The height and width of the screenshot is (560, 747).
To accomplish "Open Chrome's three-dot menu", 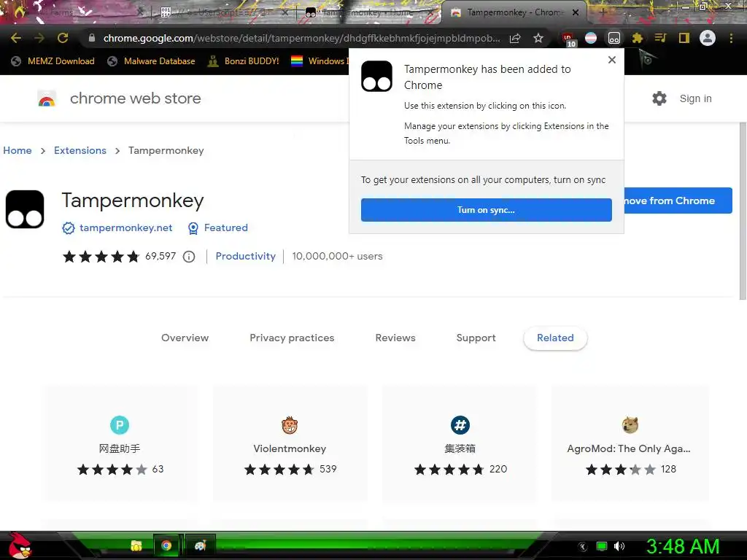I will click(731, 38).
